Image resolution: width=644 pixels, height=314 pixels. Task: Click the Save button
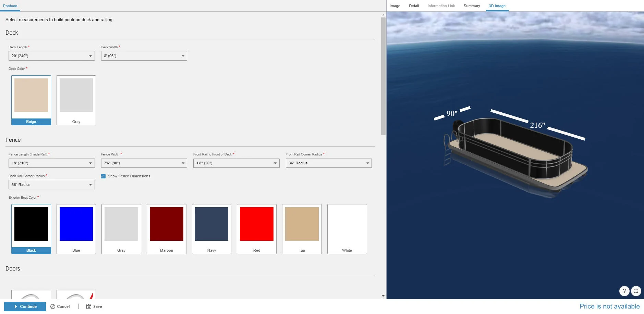[x=94, y=306]
